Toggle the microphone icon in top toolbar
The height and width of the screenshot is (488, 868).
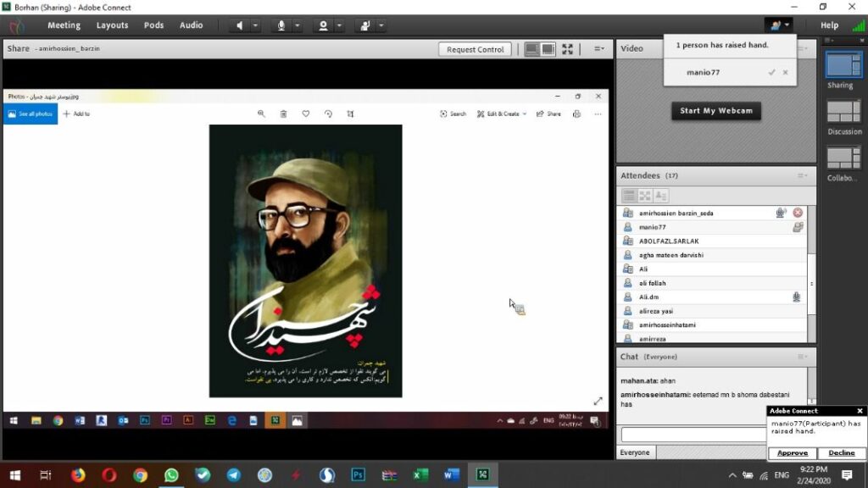[x=281, y=25]
